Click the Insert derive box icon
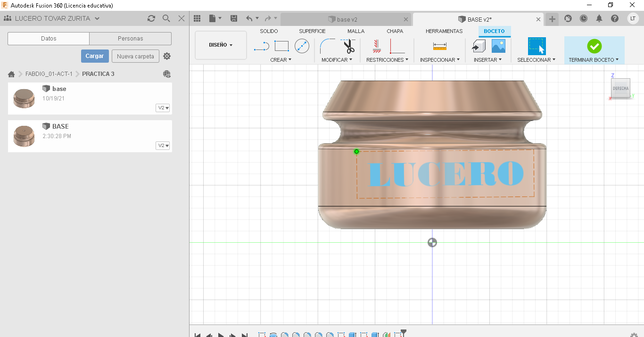The height and width of the screenshot is (337, 644). click(x=479, y=46)
